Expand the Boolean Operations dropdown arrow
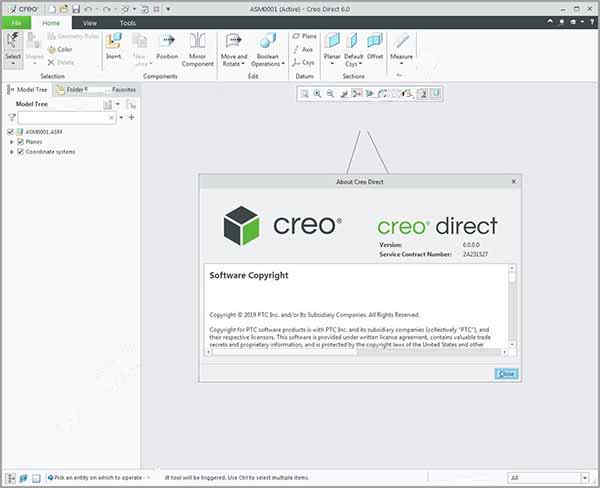Viewport: 600px width, 488px height. (x=283, y=64)
